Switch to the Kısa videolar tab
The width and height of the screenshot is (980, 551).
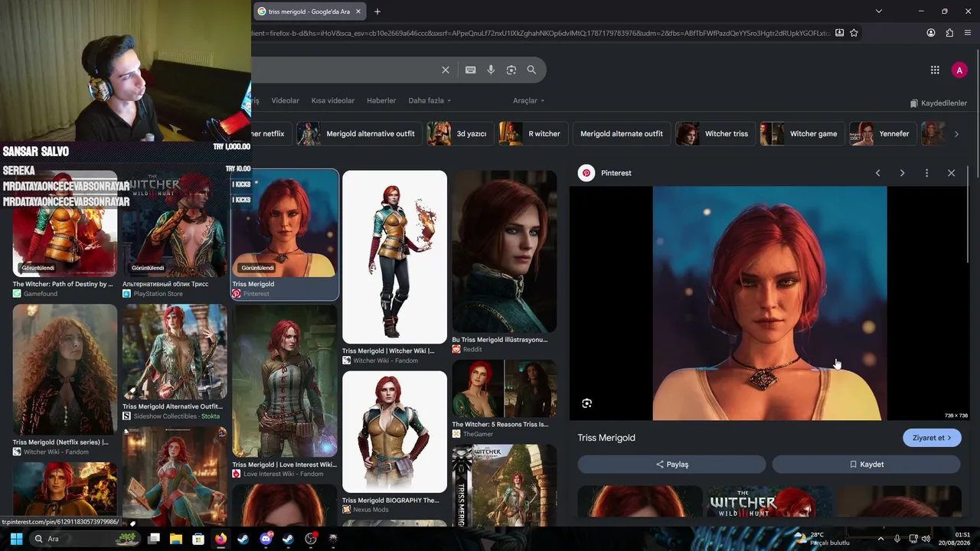(333, 101)
